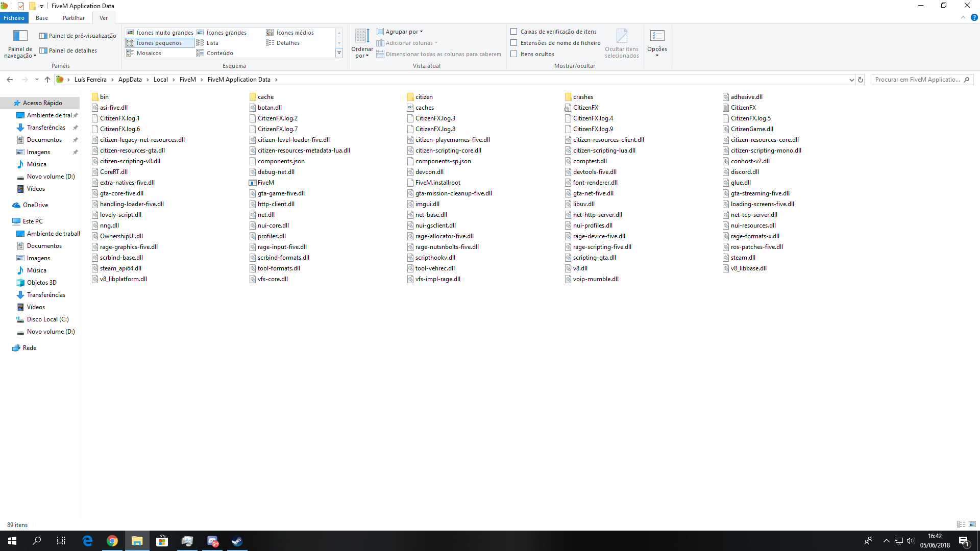980x551 pixels.
Task: Open the FiveM application file
Action: [x=265, y=183]
